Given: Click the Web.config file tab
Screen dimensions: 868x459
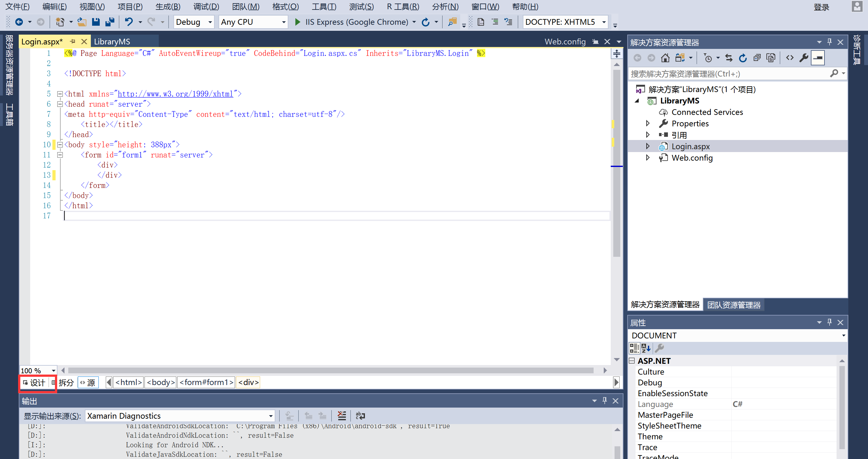Looking at the screenshot, I should tap(565, 41).
